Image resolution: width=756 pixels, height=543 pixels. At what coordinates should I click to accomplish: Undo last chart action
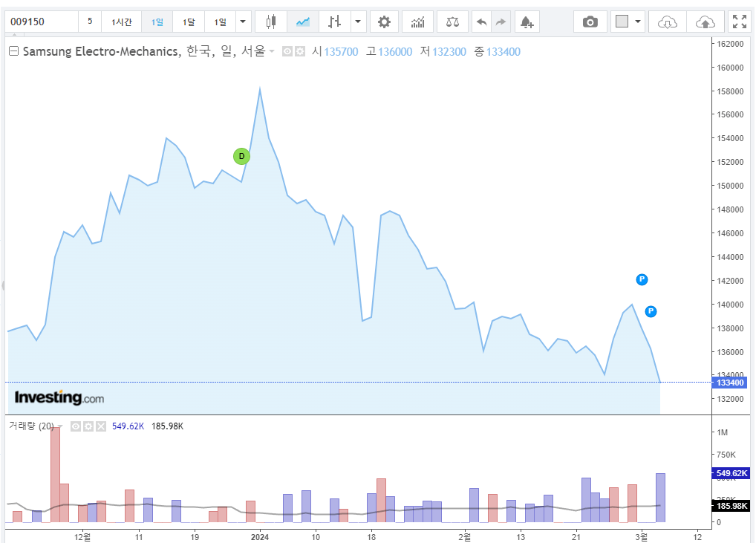pyautogui.click(x=481, y=22)
